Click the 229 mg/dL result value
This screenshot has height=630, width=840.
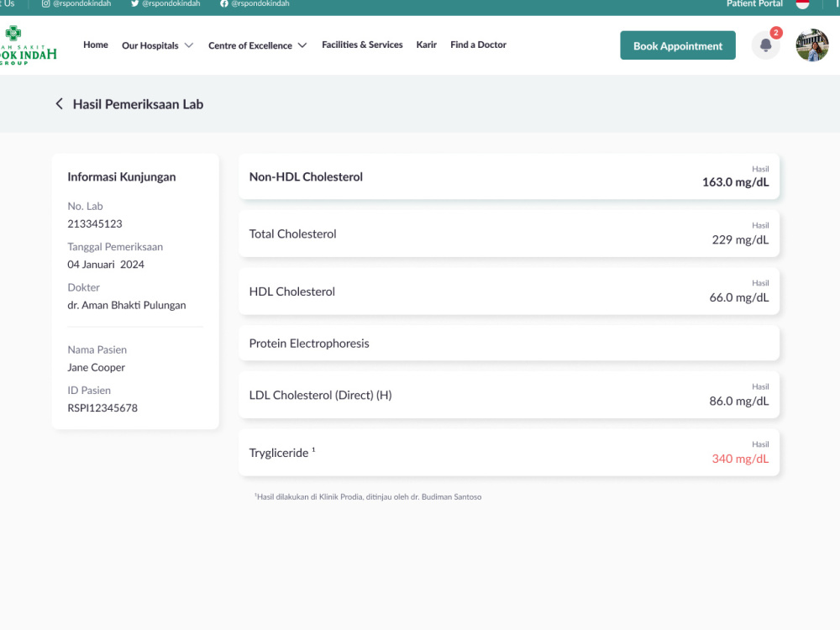[x=740, y=239]
